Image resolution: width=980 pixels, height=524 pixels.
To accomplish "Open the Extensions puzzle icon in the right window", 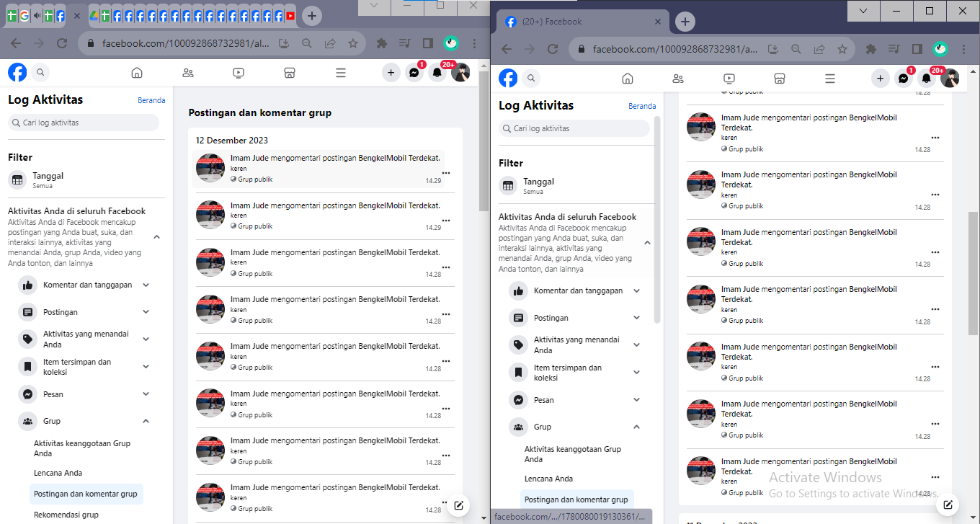I will (x=870, y=49).
